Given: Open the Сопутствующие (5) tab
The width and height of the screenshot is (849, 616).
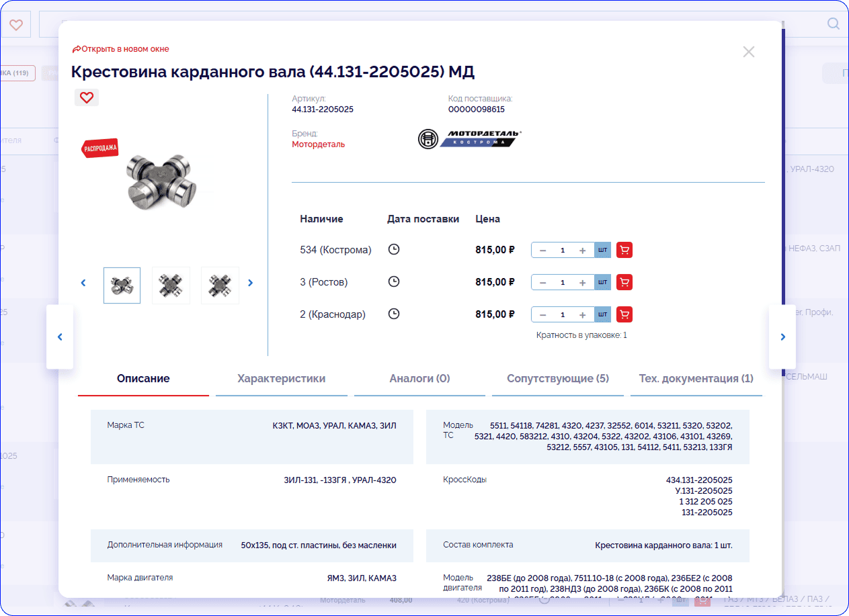Looking at the screenshot, I should pos(557,379).
